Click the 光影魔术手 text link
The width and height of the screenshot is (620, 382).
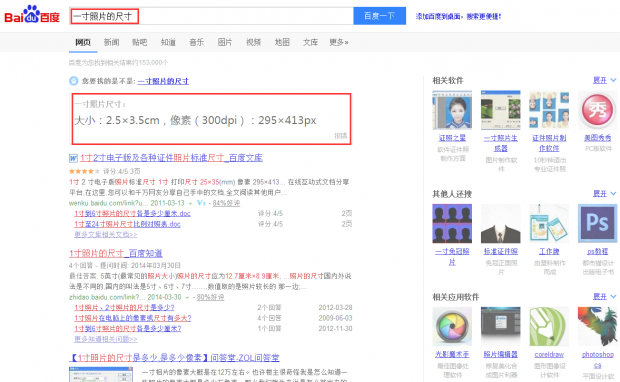(452, 355)
